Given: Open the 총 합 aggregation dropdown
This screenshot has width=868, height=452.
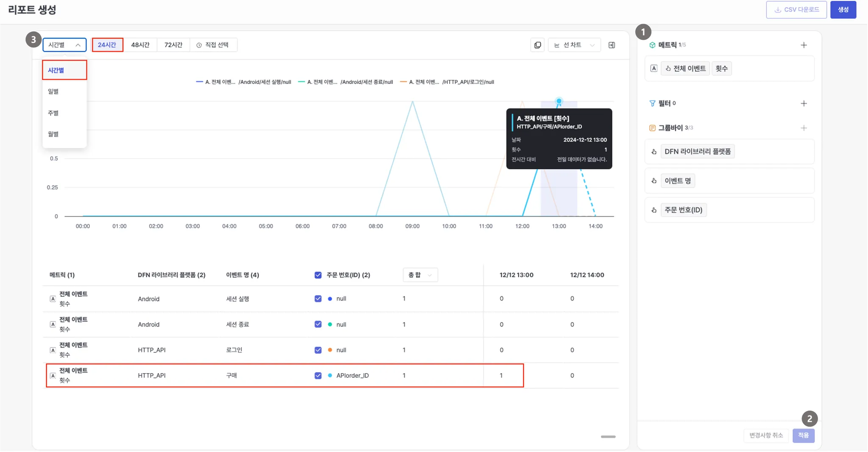Looking at the screenshot, I should coord(420,275).
